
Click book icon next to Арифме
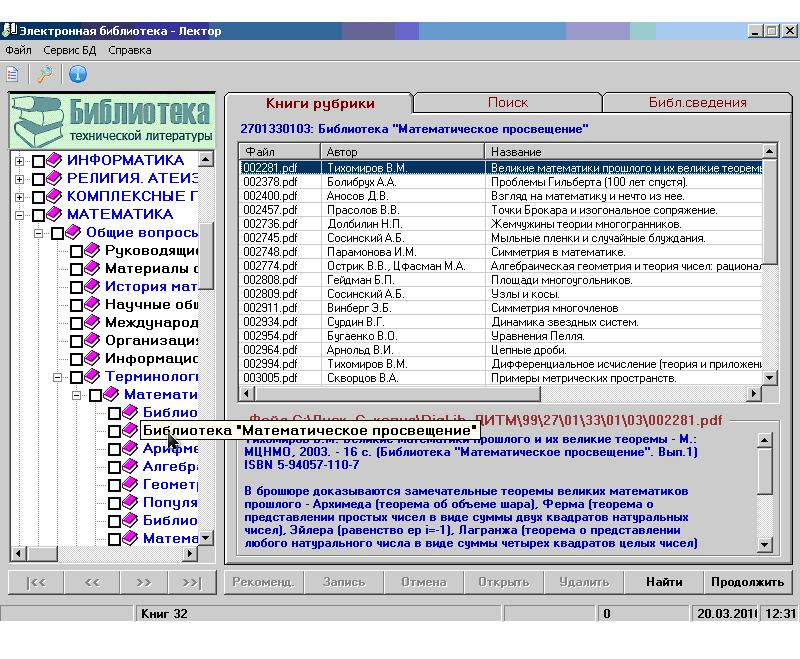(x=130, y=448)
